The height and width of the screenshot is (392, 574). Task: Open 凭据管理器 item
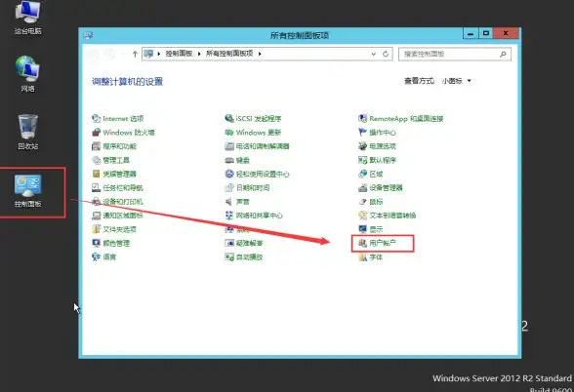[x=114, y=174]
